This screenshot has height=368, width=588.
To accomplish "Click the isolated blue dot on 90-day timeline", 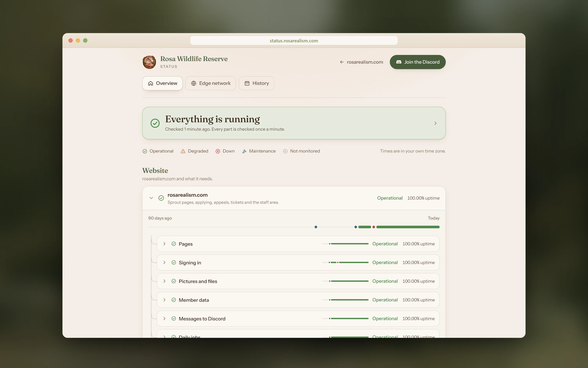I will (x=316, y=227).
